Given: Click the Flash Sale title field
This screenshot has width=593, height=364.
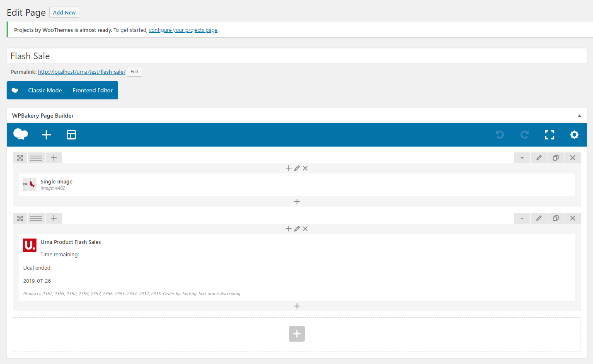Looking at the screenshot, I should click(x=297, y=56).
